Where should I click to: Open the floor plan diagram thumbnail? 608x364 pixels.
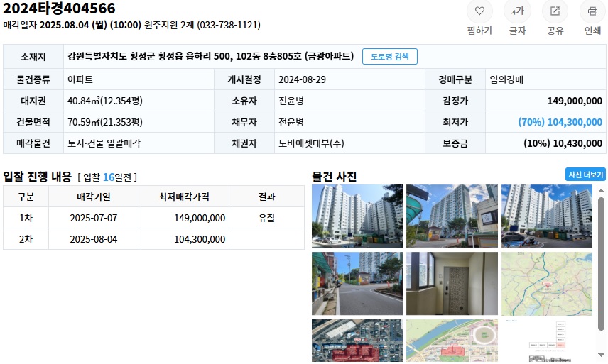(x=547, y=341)
